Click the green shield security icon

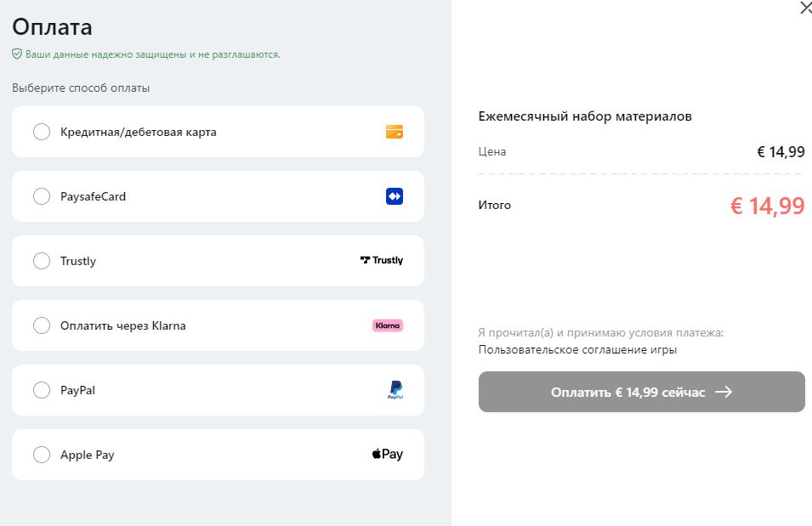(17, 54)
